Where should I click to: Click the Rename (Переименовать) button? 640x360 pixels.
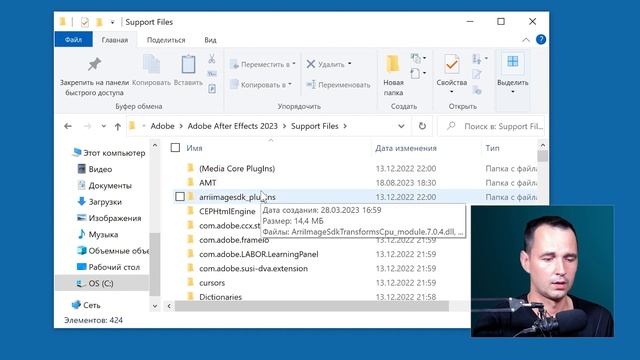338,84
